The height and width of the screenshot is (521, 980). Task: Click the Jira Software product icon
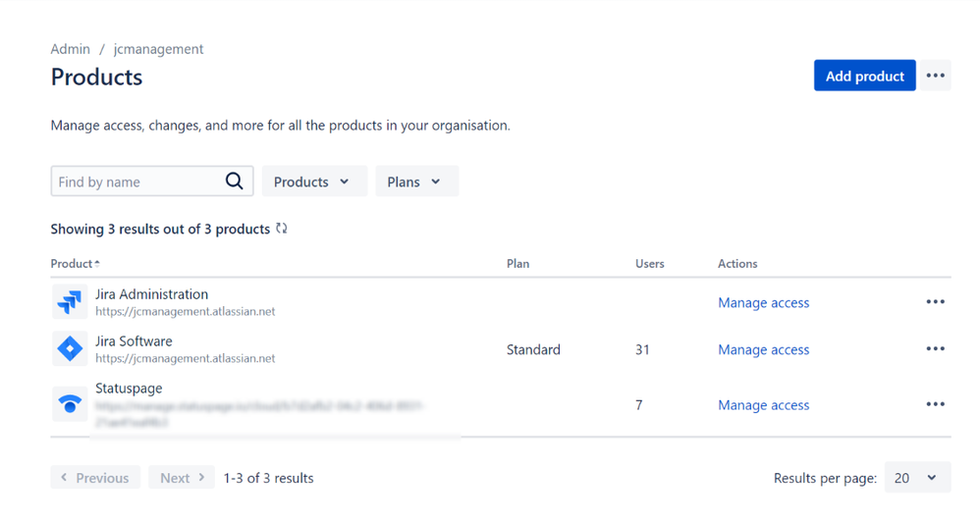(70, 349)
